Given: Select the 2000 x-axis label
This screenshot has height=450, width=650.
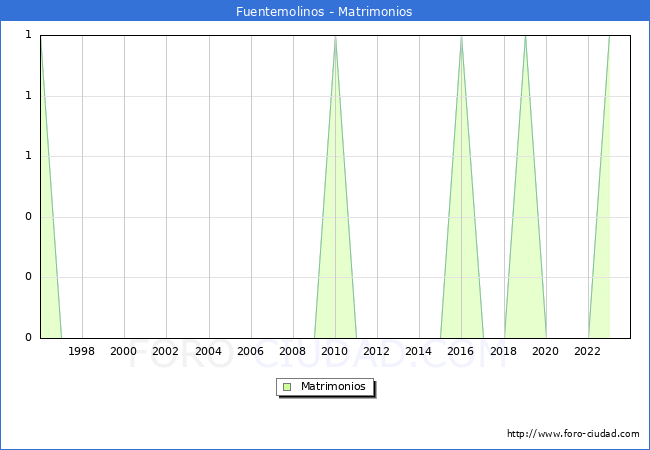Looking at the screenshot, I should [124, 351].
